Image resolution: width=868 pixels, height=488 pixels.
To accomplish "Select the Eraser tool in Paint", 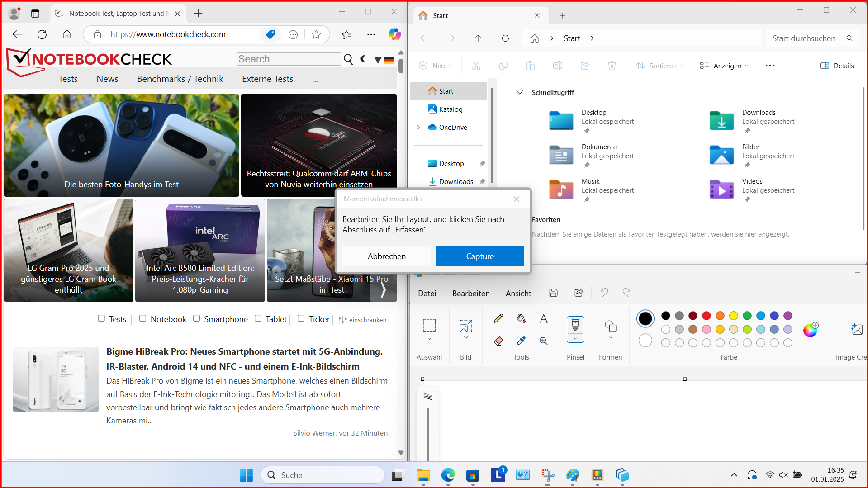I will tap(498, 341).
